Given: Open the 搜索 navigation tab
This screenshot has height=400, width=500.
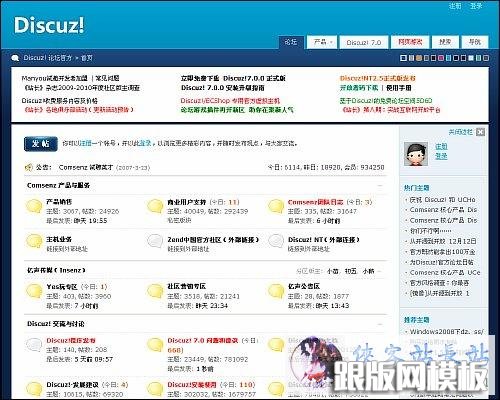Looking at the screenshot, I should click(x=445, y=42).
